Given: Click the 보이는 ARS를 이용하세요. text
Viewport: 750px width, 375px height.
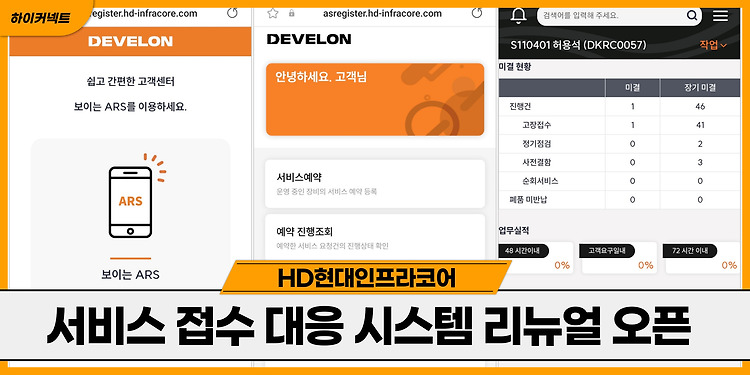Looking at the screenshot, I should 130,107.
